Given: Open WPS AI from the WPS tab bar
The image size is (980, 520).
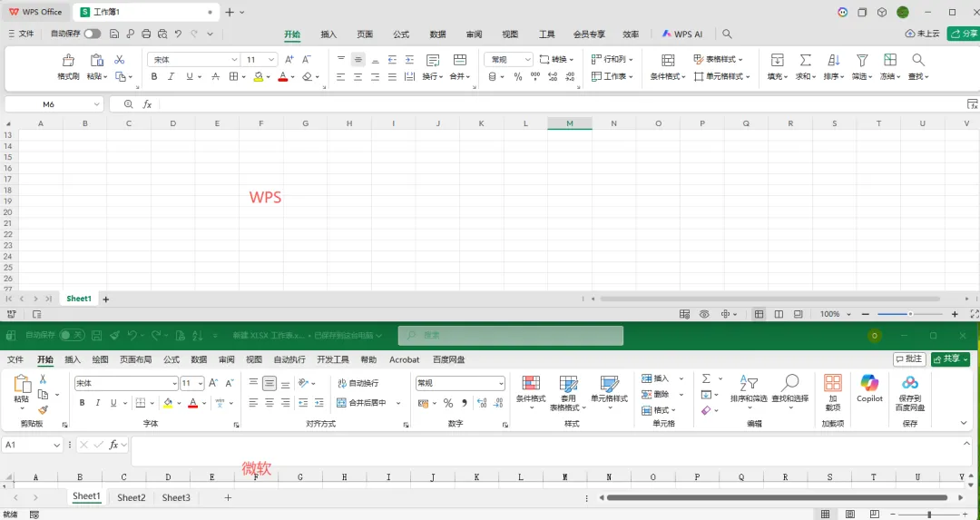Looking at the screenshot, I should tap(681, 34).
